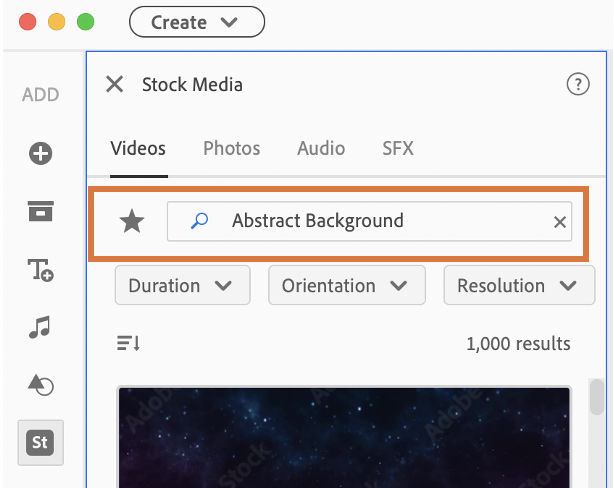Viewport: 614px width, 488px height.
Task: Select the add text tool icon
Action: [x=40, y=268]
